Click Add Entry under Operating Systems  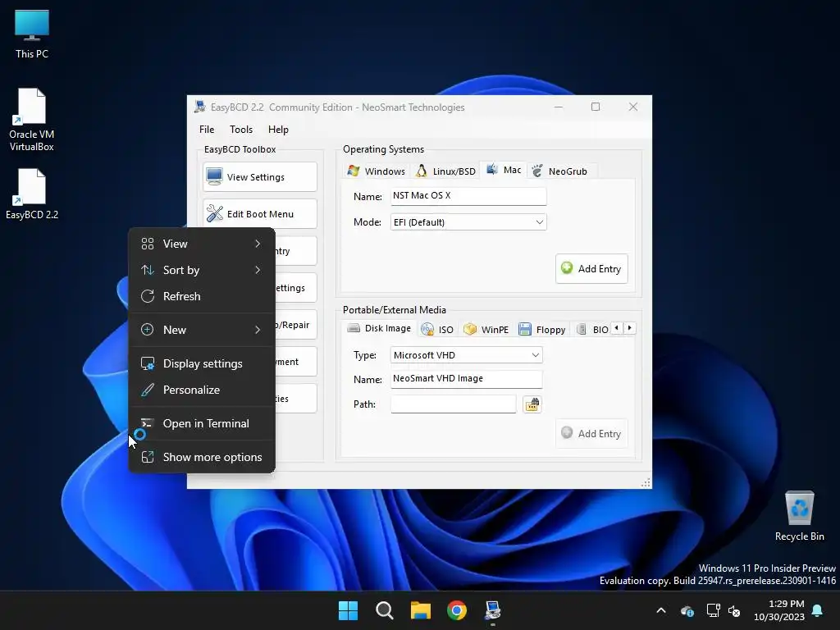591,268
